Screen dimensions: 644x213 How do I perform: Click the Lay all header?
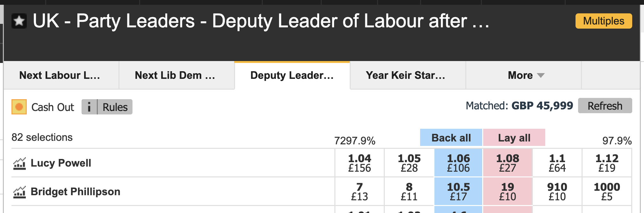pyautogui.click(x=514, y=138)
